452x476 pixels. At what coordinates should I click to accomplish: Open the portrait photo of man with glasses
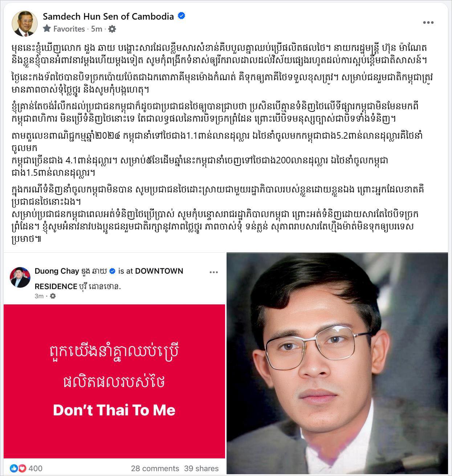point(337,363)
